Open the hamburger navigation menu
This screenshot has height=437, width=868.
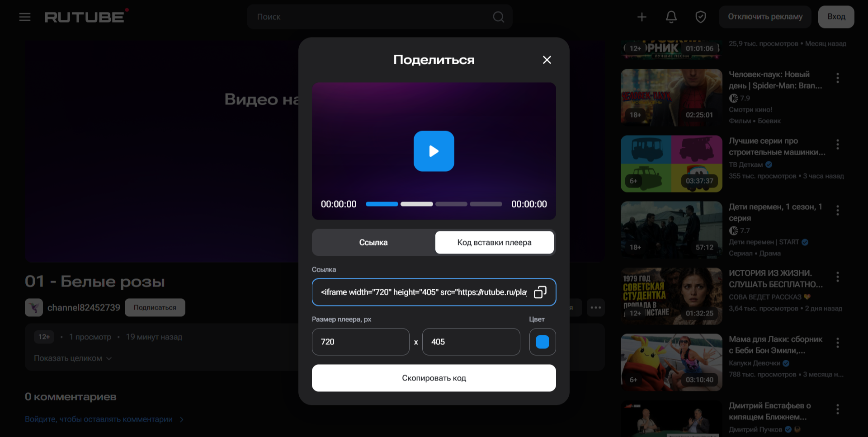[25, 17]
